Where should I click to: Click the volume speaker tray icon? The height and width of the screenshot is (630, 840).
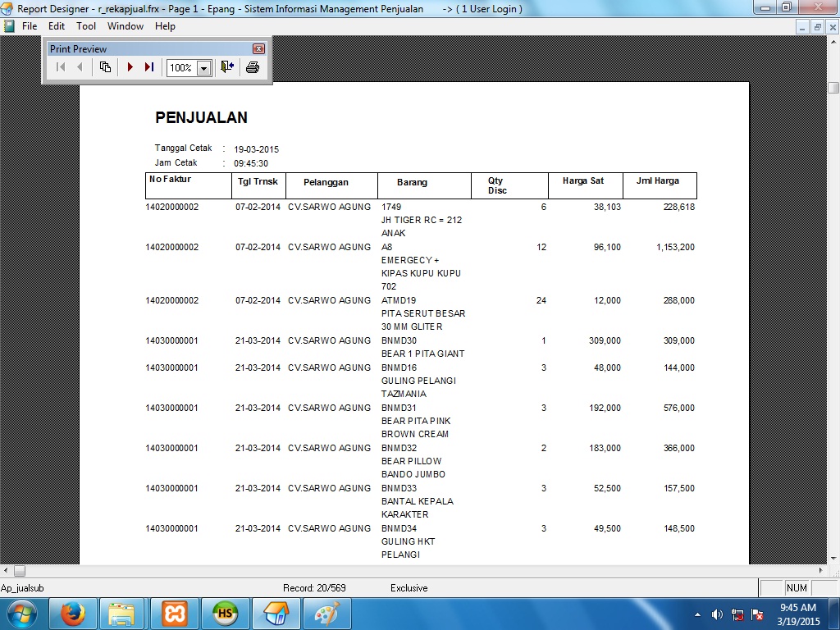[x=717, y=614]
